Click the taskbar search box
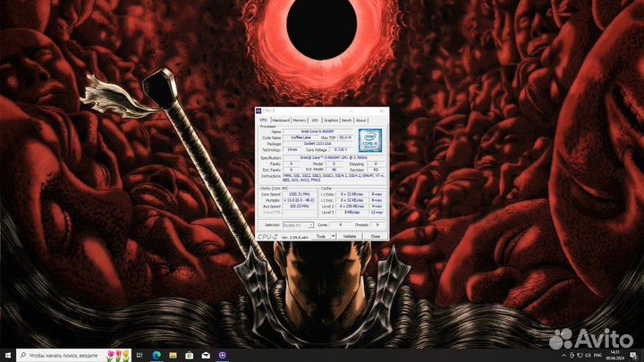The width and height of the screenshot is (644, 362). 74,355
